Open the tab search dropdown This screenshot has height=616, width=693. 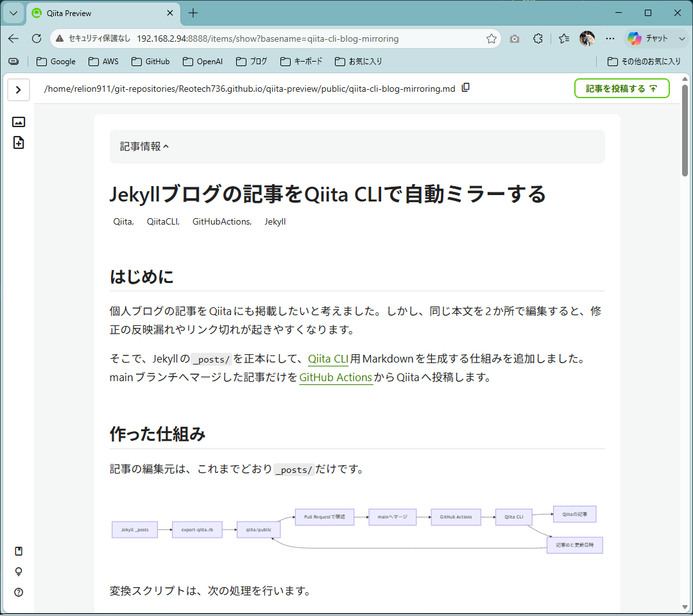coord(13,13)
